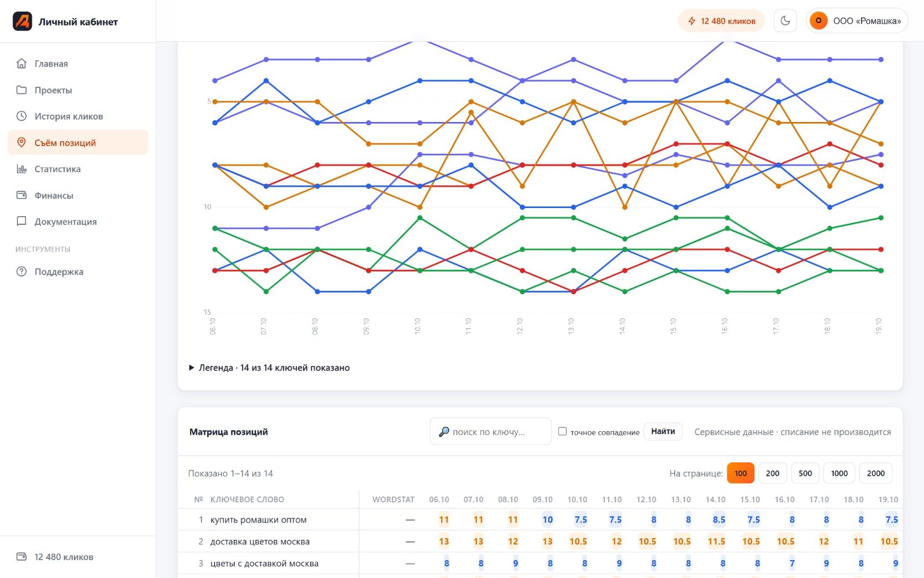Select keyword доставка цветов москва

(x=260, y=542)
